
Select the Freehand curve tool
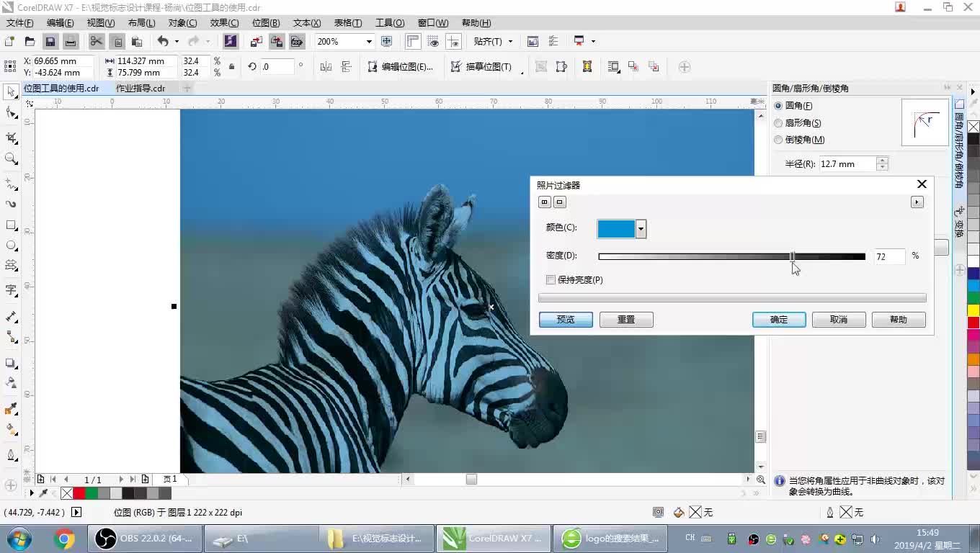tap(11, 183)
